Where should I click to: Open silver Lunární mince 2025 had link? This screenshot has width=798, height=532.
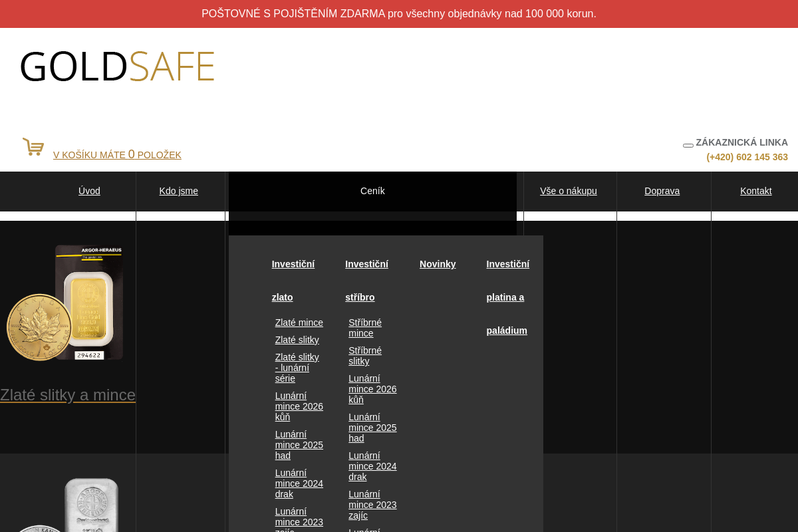[x=372, y=428]
